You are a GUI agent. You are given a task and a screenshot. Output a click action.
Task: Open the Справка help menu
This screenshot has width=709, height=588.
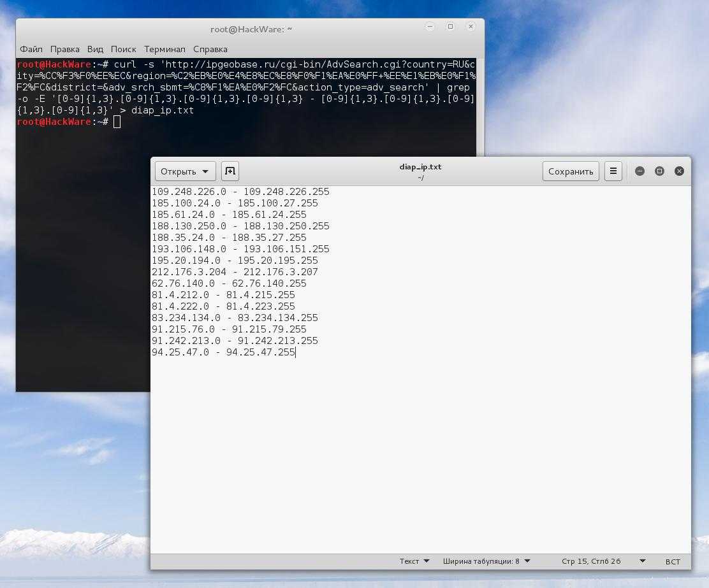tap(210, 49)
